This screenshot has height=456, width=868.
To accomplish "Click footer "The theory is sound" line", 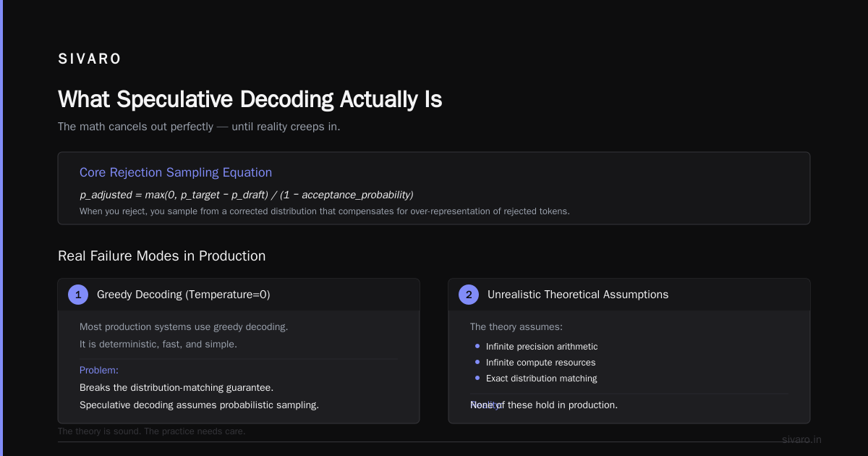I will coord(152,431).
